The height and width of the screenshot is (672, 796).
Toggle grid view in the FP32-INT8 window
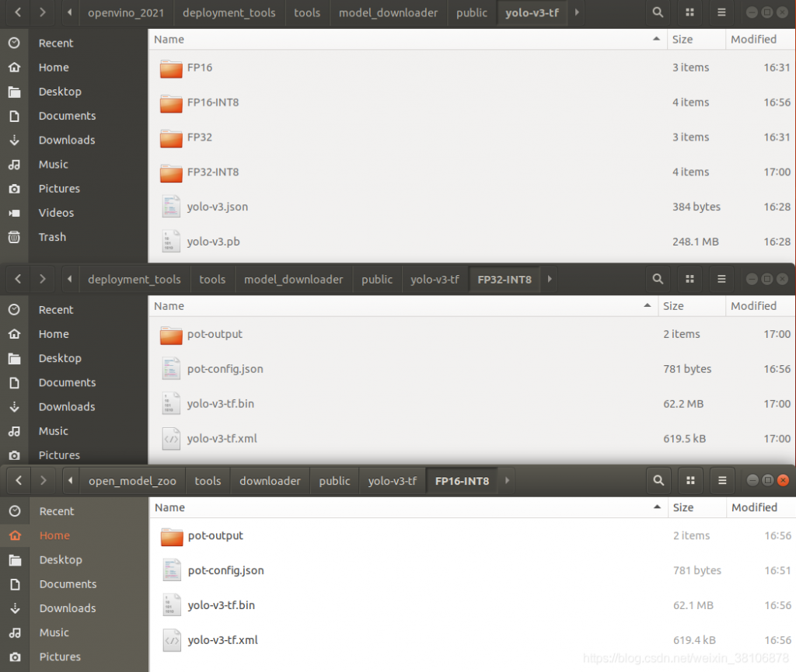point(690,279)
